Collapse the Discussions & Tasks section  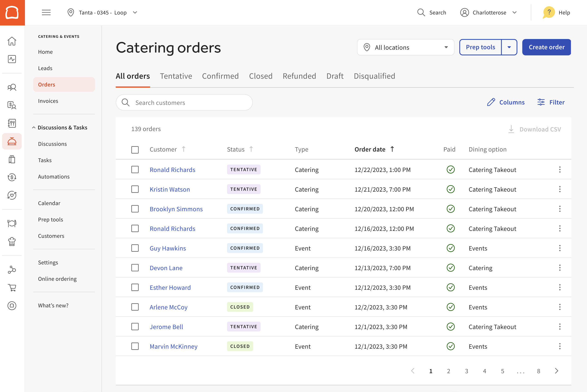click(x=34, y=127)
